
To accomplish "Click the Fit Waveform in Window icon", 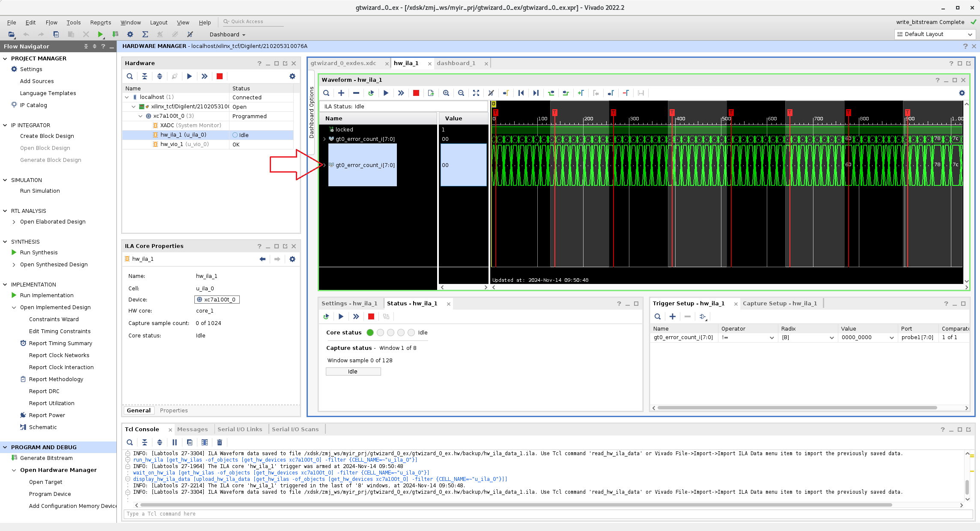I will pos(476,93).
